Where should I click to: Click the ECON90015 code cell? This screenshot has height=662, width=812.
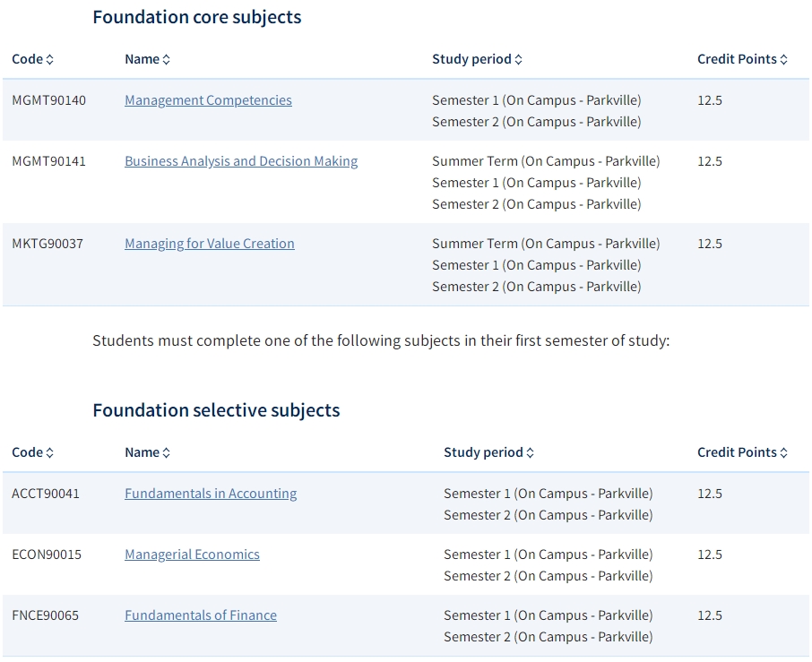pyautogui.click(x=47, y=555)
